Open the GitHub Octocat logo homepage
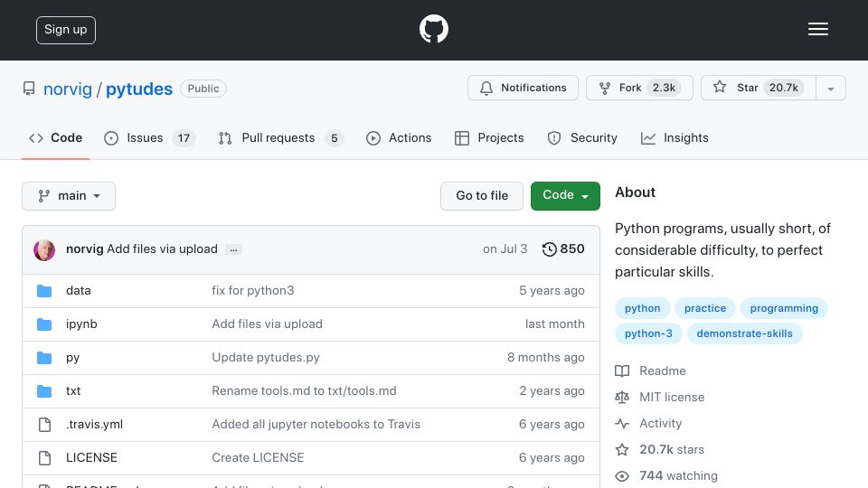This screenshot has height=488, width=868. [433, 29]
